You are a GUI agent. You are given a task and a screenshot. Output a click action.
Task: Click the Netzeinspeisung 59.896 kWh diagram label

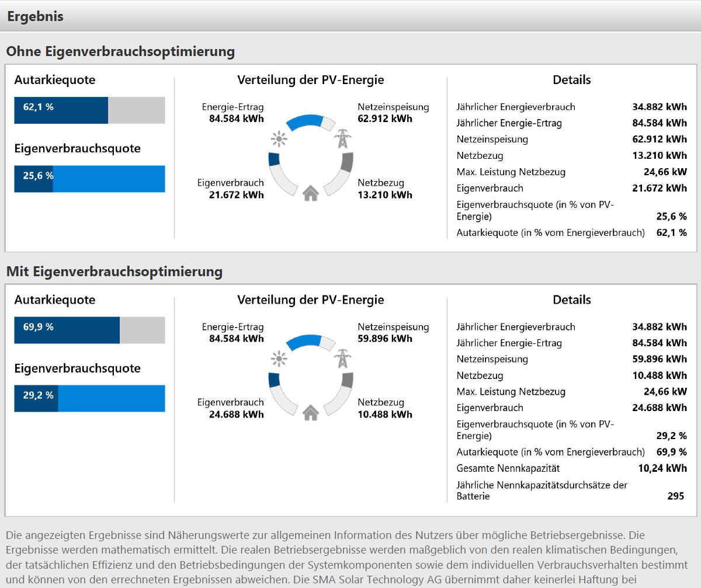point(393,332)
